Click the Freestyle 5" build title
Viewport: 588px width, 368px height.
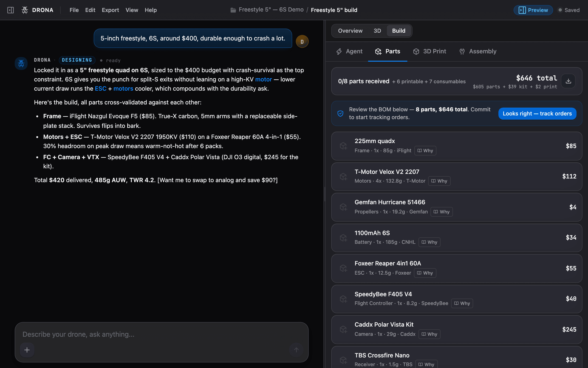(x=334, y=10)
